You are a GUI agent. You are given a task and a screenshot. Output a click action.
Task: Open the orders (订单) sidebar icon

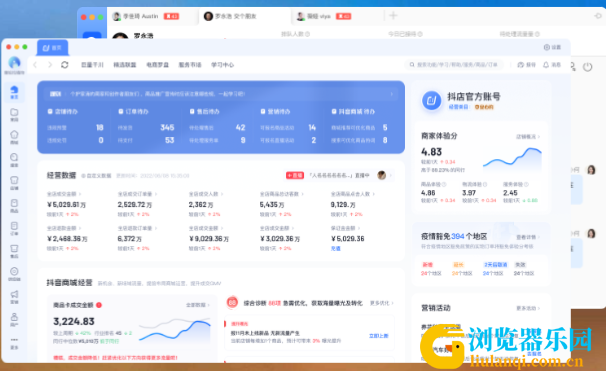(14, 228)
